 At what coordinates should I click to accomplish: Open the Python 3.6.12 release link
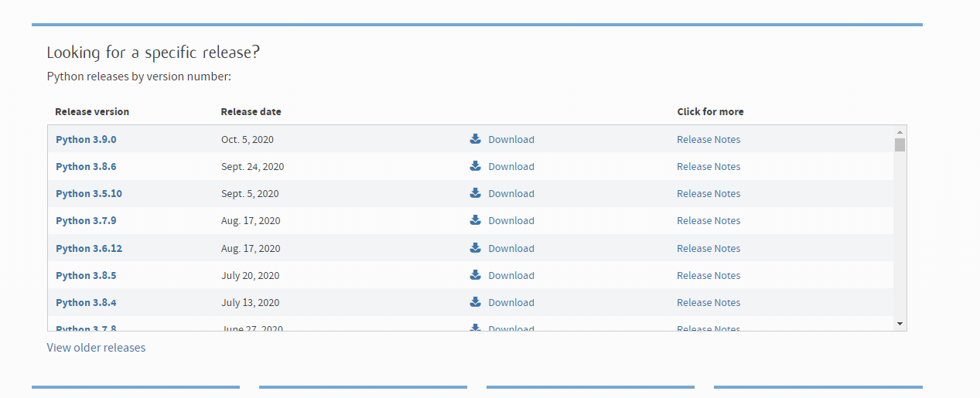tap(89, 249)
